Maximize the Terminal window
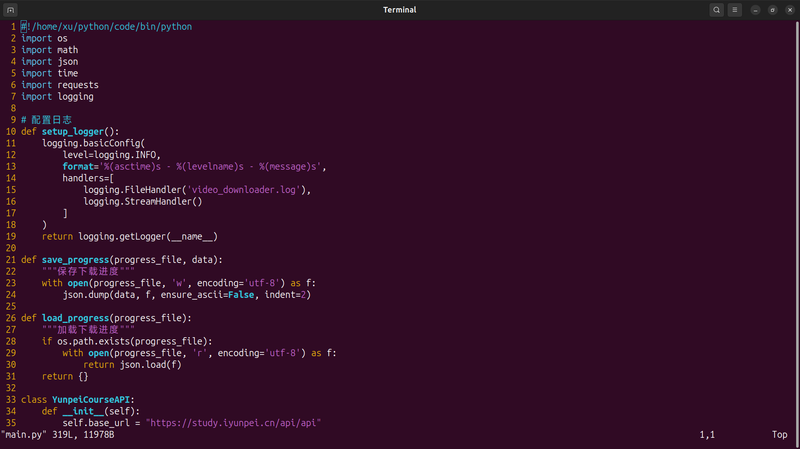The image size is (800, 449). tap(772, 10)
